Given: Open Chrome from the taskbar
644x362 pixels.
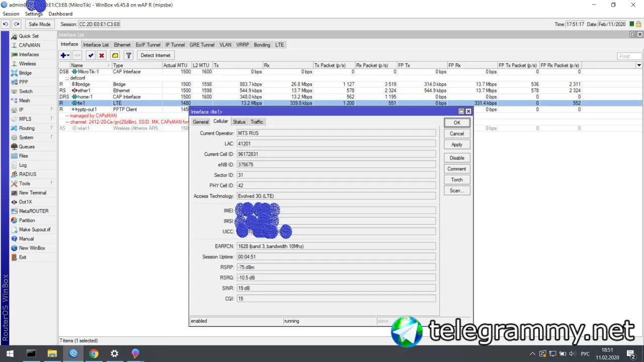Looking at the screenshot, I should 94,353.
